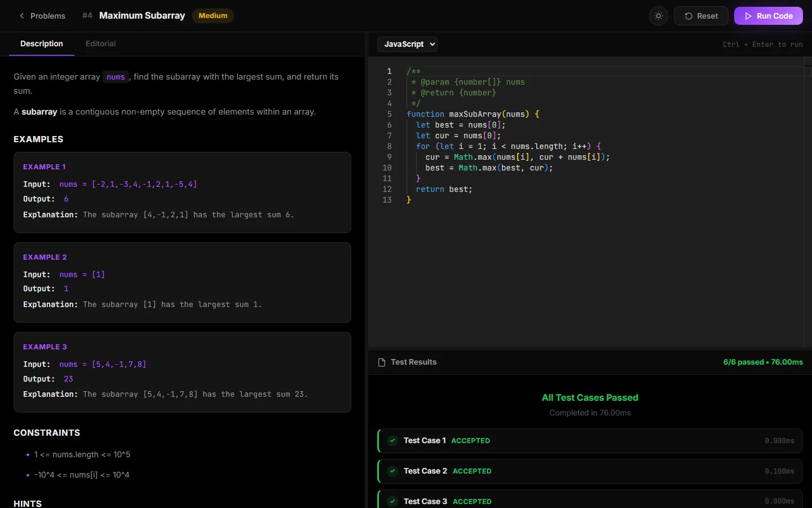Click the 'EXAMPLE 3' label
This screenshot has width=812, height=508.
tap(45, 347)
